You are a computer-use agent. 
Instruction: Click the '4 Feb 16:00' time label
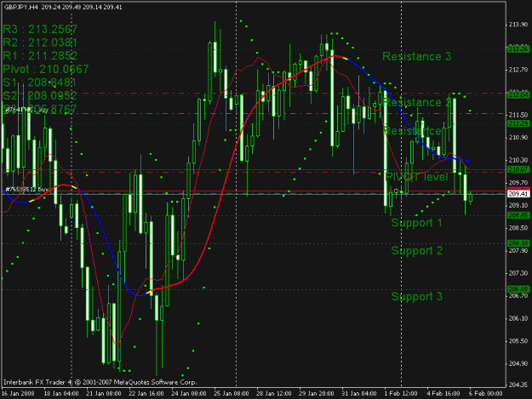click(443, 394)
